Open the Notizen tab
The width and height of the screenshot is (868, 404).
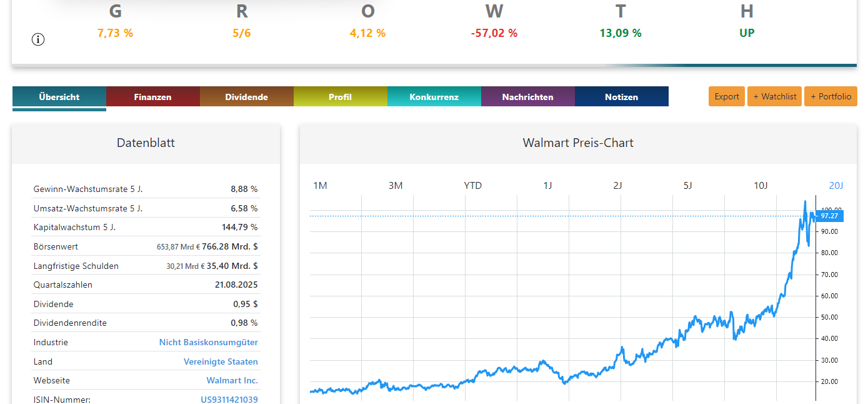point(622,97)
